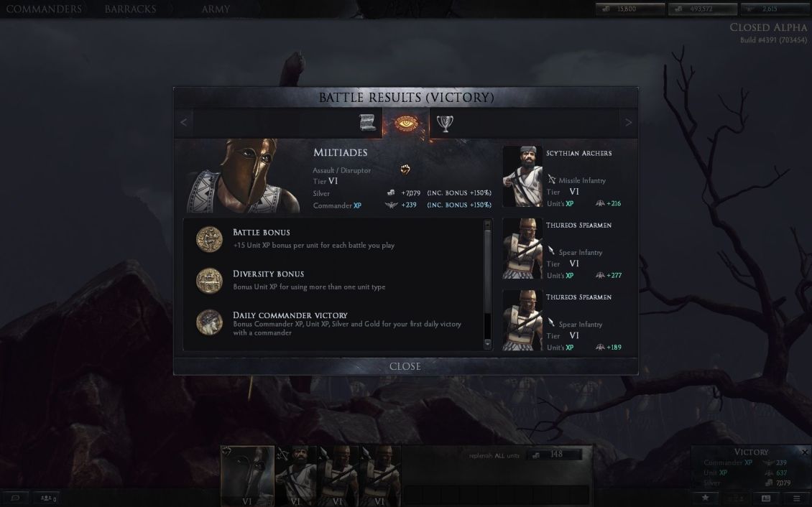Click the star favorites icon

click(x=706, y=498)
